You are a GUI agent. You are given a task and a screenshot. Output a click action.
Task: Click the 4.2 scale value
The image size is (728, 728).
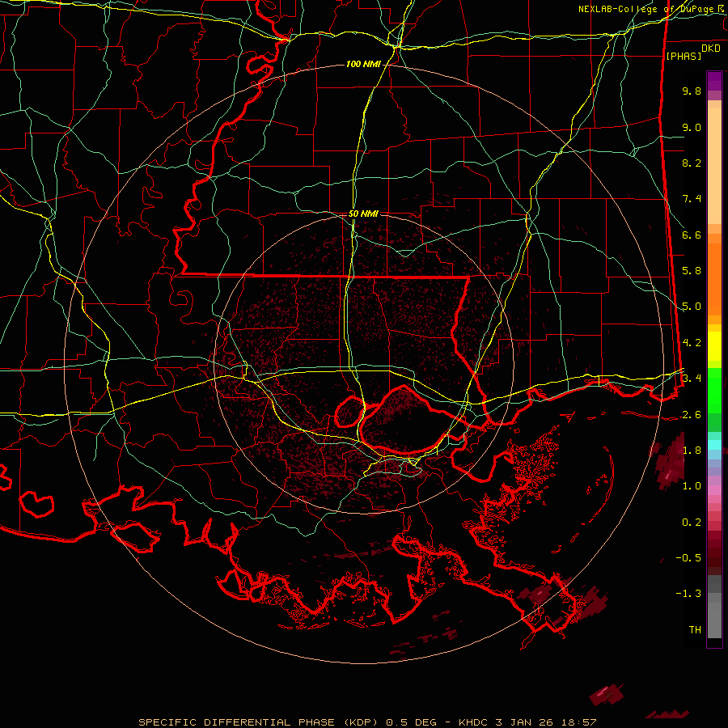692,343
